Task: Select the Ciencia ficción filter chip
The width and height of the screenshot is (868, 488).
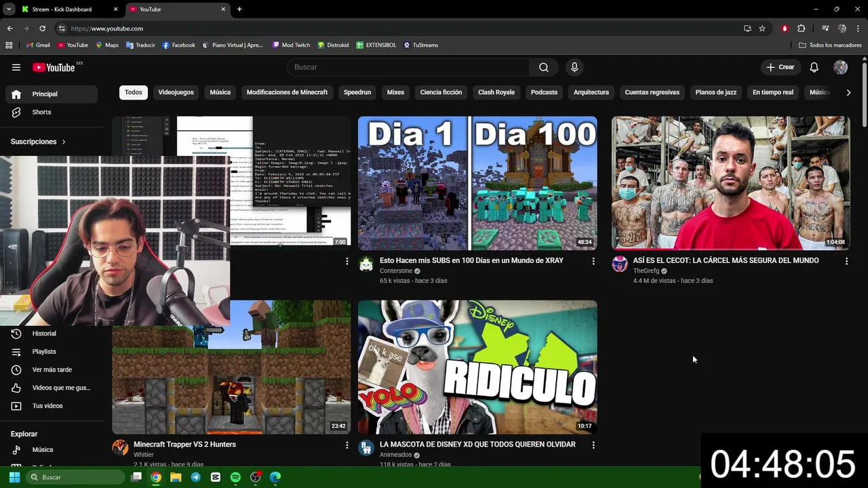Action: (441, 92)
